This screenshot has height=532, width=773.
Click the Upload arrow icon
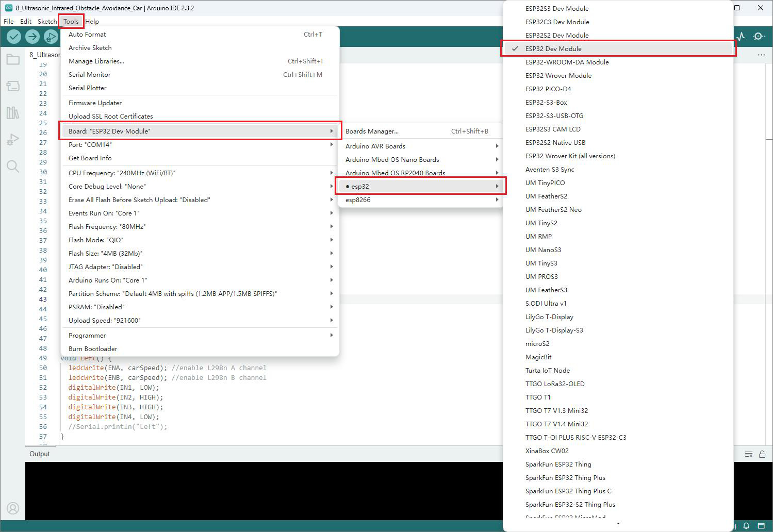[32, 37]
